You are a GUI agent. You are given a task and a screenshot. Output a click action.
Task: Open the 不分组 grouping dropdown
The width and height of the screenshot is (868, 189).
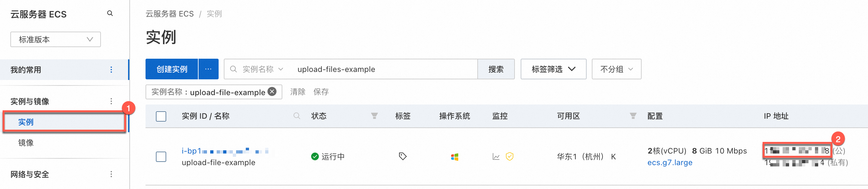(x=616, y=69)
